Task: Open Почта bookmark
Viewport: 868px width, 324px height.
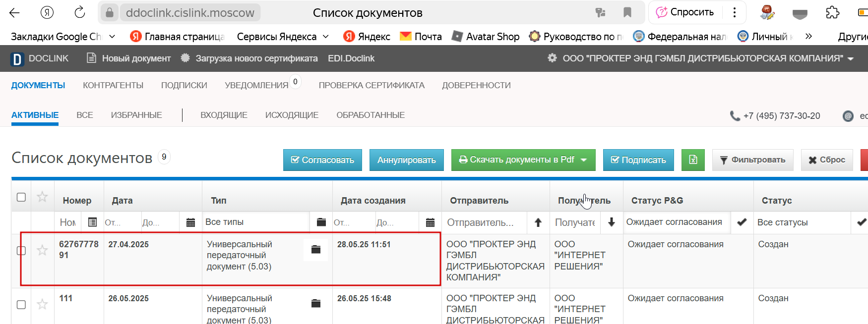Action: pyautogui.click(x=421, y=37)
